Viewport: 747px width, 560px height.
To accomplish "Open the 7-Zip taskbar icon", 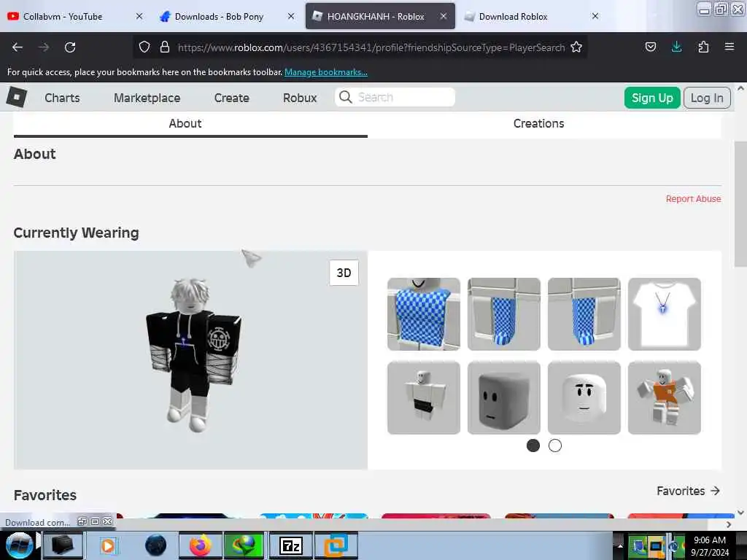I will [x=291, y=545].
